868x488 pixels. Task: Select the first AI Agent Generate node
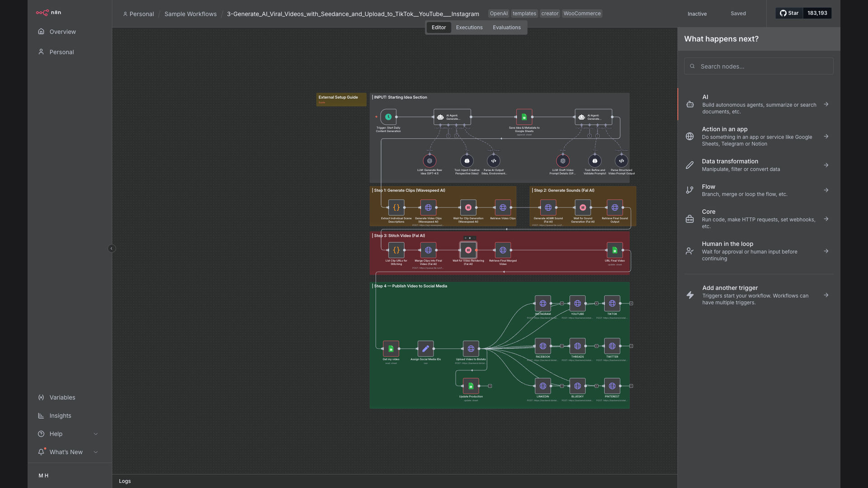[452, 117]
